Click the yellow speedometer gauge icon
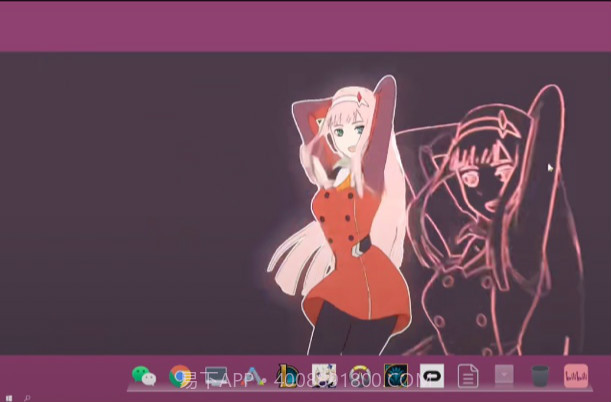611x402 pixels. click(x=360, y=377)
